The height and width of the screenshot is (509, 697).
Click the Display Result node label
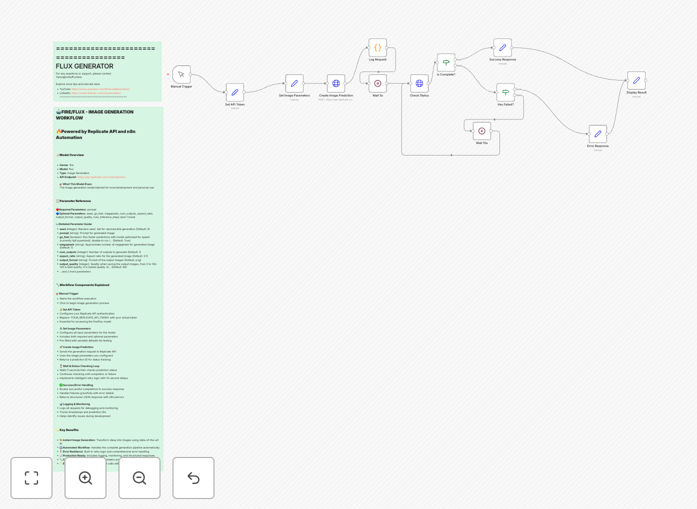point(637,92)
